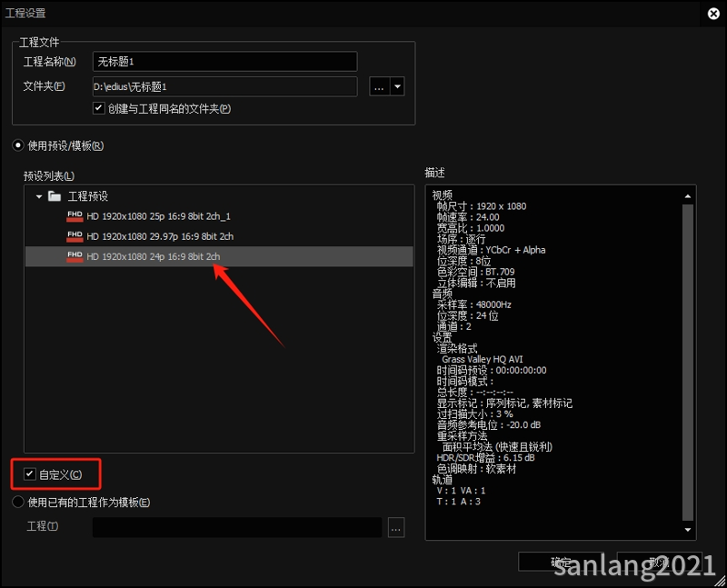Click 音频参考电位 : -20.0 dB text
Viewport: 727px width, 588px height.
[x=489, y=425]
